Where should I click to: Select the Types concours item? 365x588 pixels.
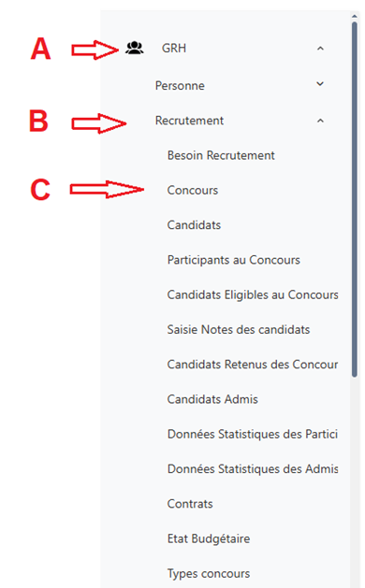click(x=209, y=574)
